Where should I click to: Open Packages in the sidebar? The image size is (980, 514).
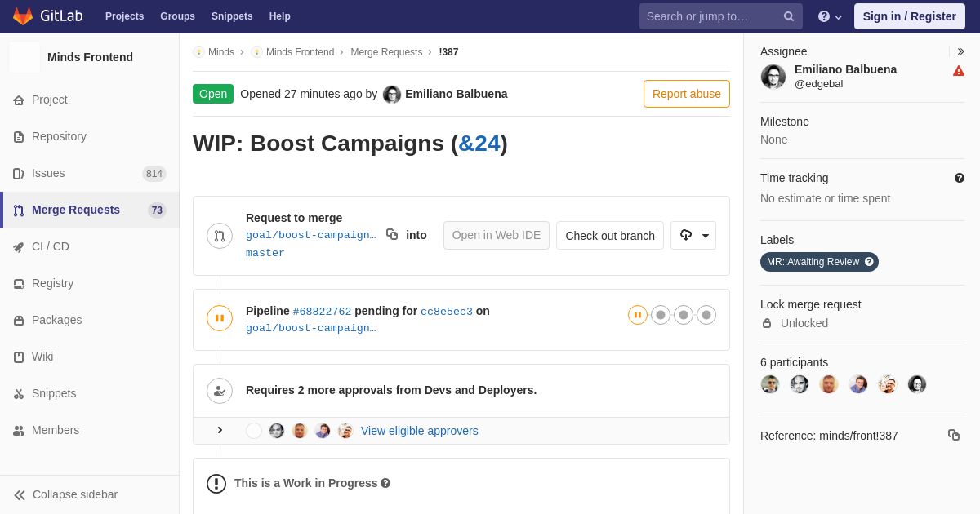tap(90, 320)
